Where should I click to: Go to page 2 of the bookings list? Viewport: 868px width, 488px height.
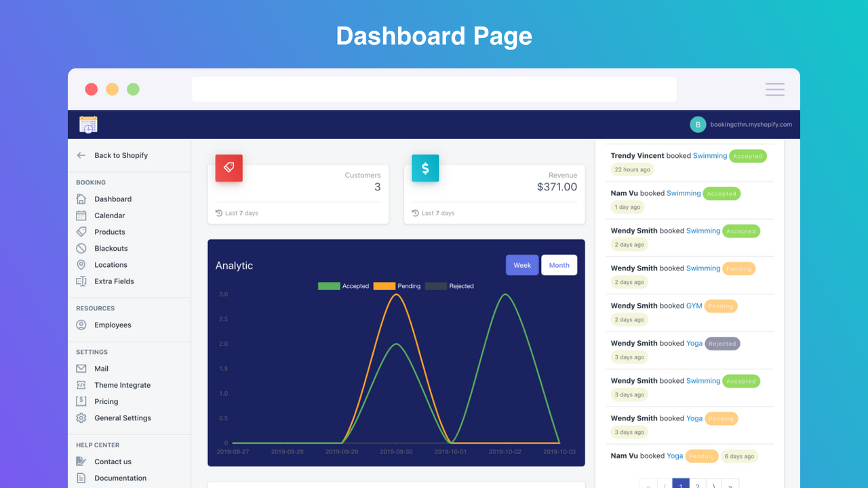[697, 485]
